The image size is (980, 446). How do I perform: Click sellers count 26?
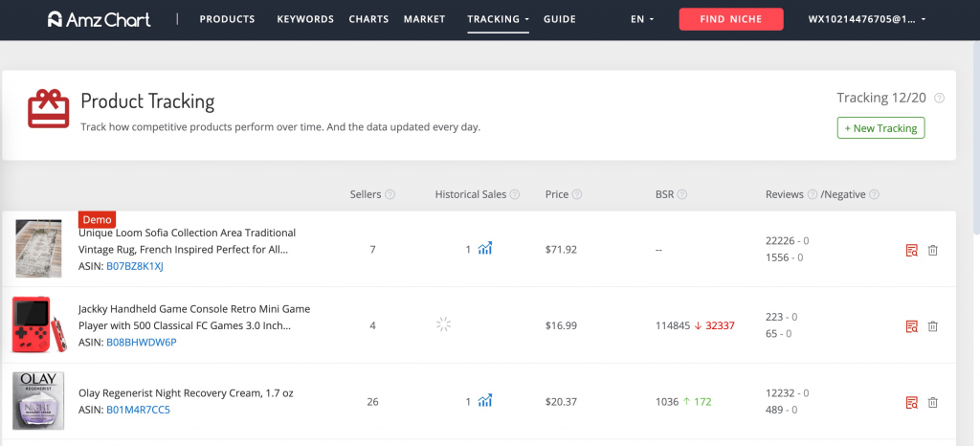pos(372,402)
